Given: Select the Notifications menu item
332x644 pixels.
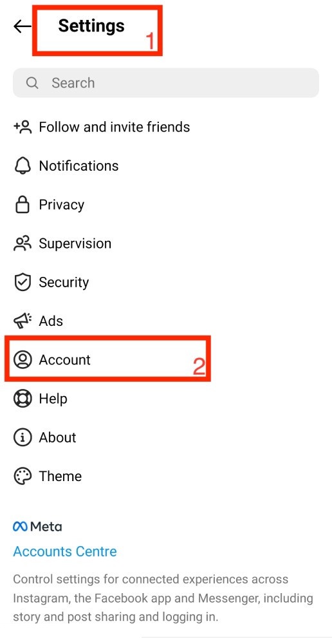Looking at the screenshot, I should click(x=166, y=166).
